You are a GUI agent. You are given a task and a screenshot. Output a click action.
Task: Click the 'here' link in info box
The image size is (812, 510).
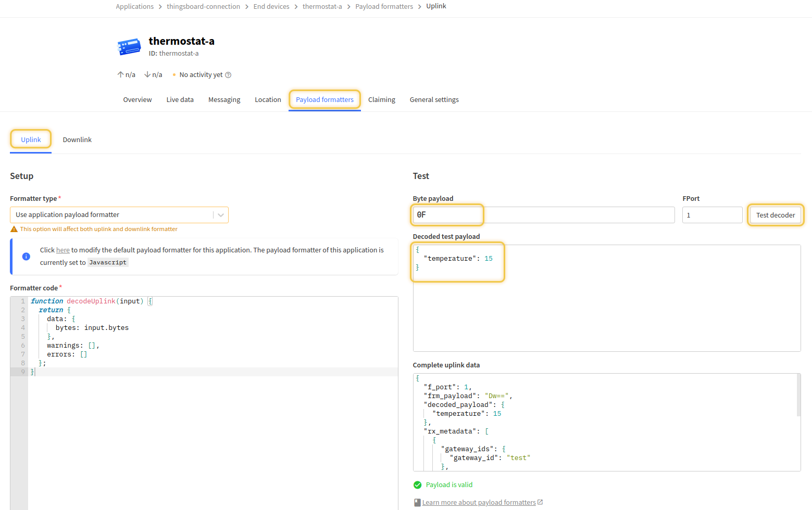click(x=63, y=250)
